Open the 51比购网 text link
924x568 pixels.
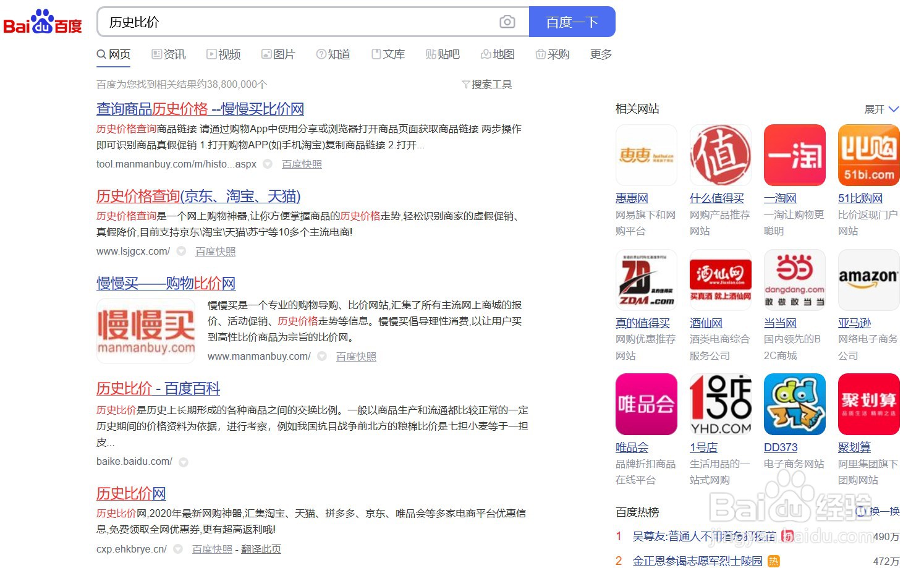(860, 198)
